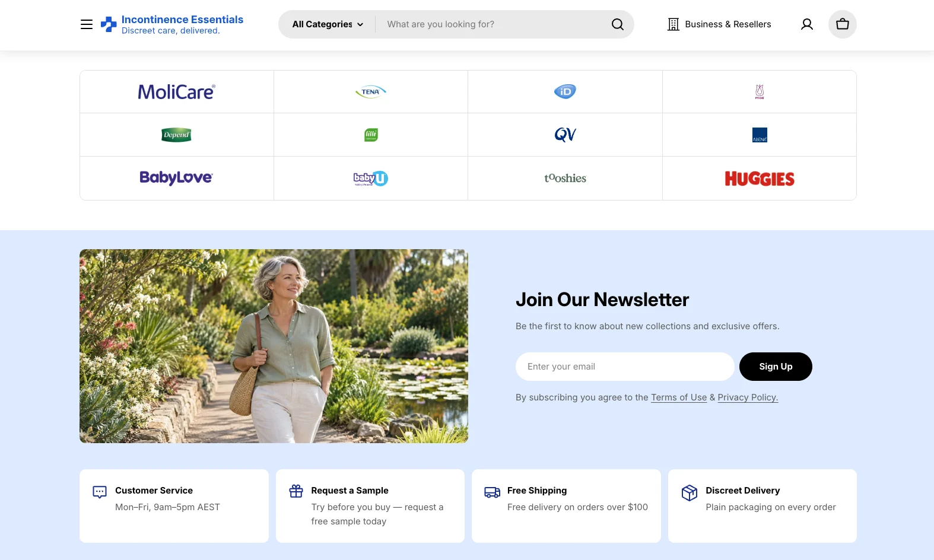This screenshot has width=934, height=560.
Task: Open the shopping bag cart
Action: click(x=843, y=24)
